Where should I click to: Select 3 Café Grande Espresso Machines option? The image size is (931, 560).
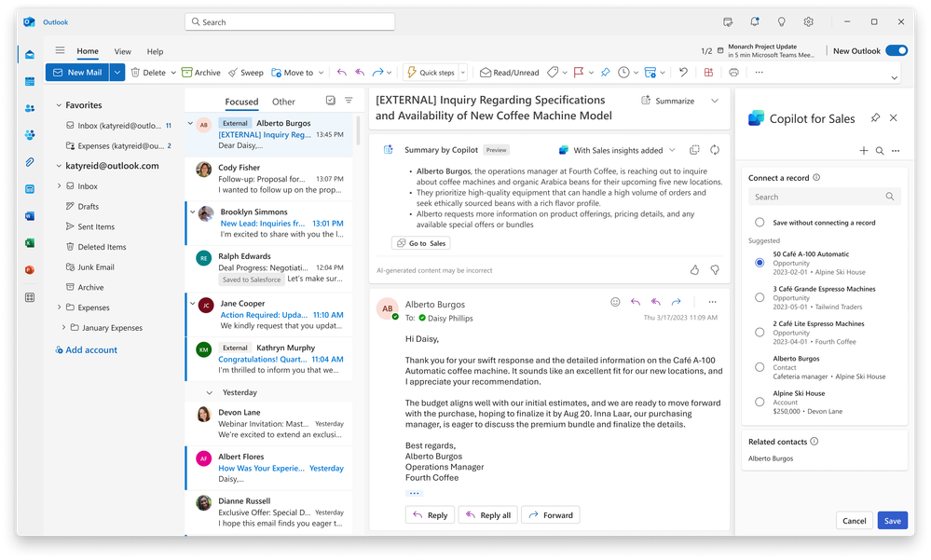coord(760,297)
